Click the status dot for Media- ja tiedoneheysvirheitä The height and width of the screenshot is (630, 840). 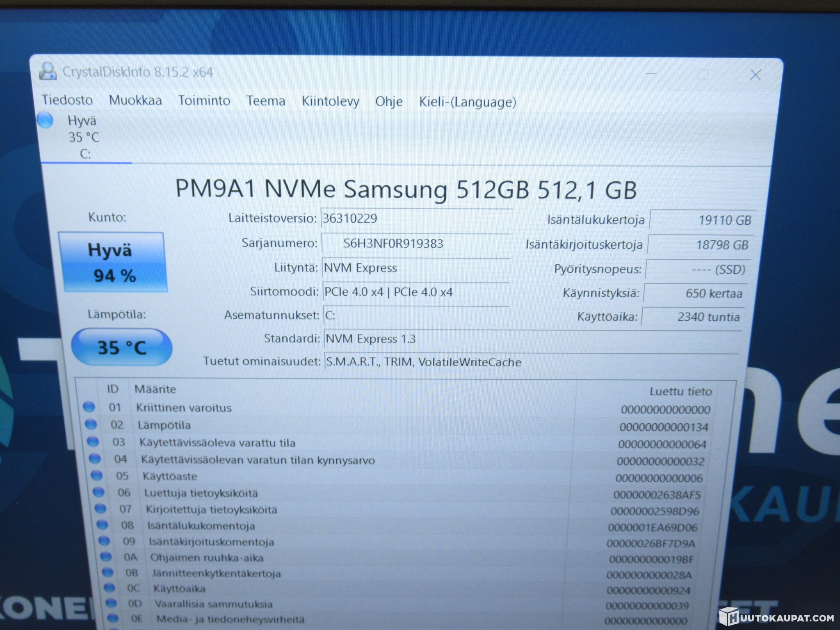(112, 619)
